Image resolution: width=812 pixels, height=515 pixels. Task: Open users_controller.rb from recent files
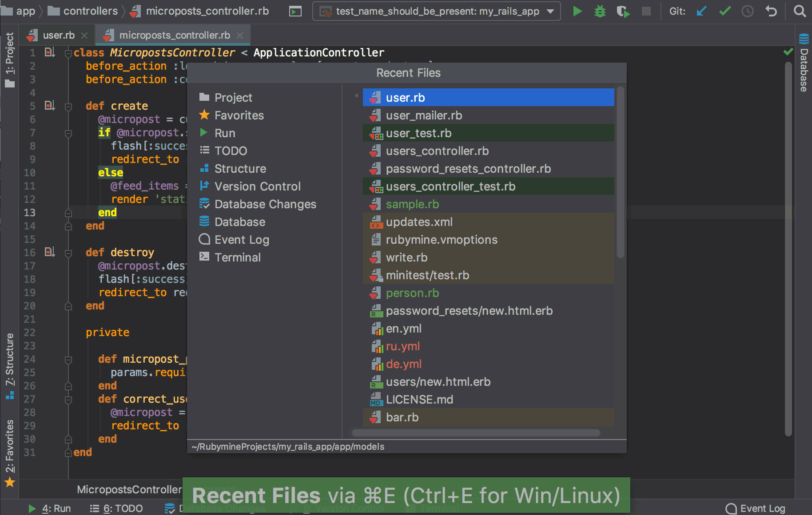pyautogui.click(x=489, y=151)
